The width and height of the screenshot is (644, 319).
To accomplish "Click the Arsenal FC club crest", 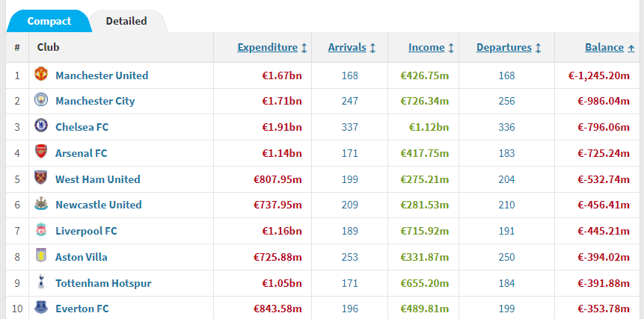I will (41, 152).
